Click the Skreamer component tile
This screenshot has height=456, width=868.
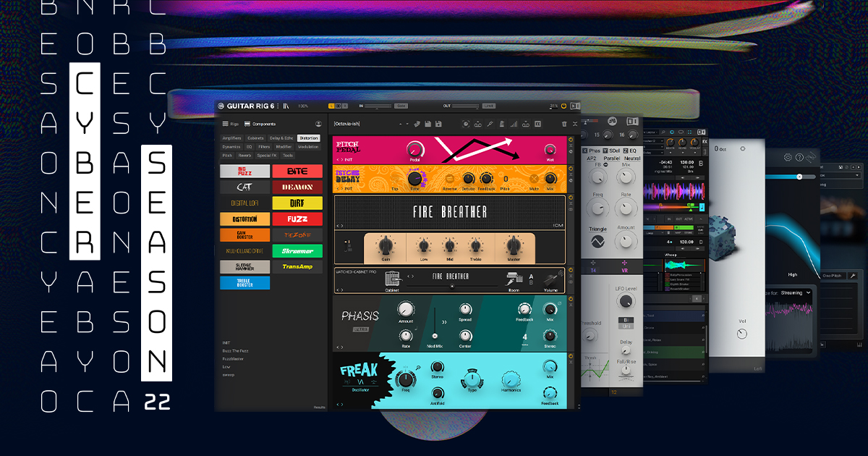297,250
